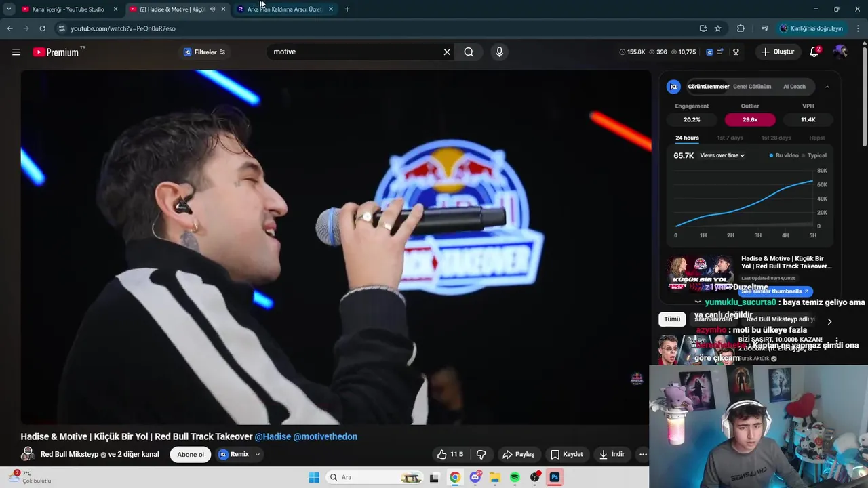Viewport: 868px width, 488px height.
Task: Click the Engagement 20.2% pill
Action: pyautogui.click(x=692, y=119)
